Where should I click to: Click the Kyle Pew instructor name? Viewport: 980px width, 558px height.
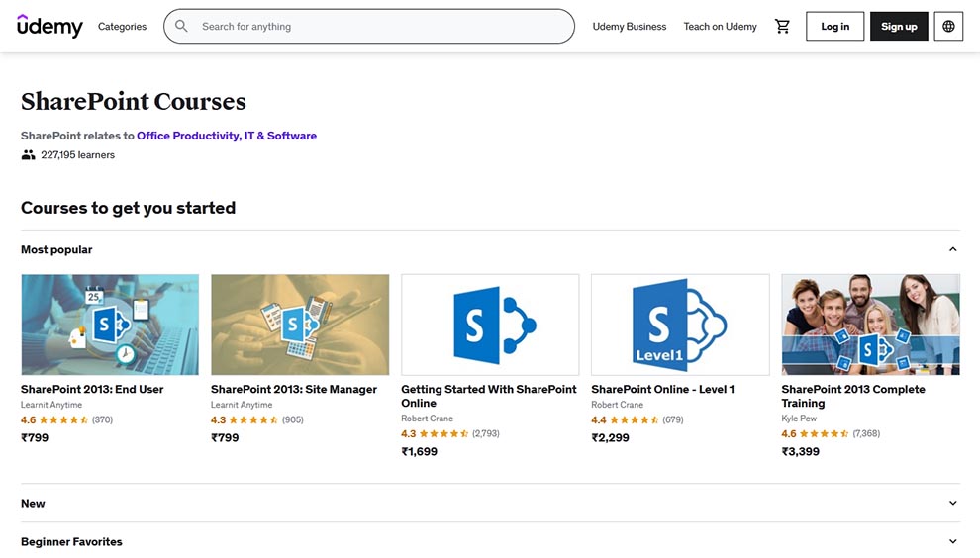[799, 418]
